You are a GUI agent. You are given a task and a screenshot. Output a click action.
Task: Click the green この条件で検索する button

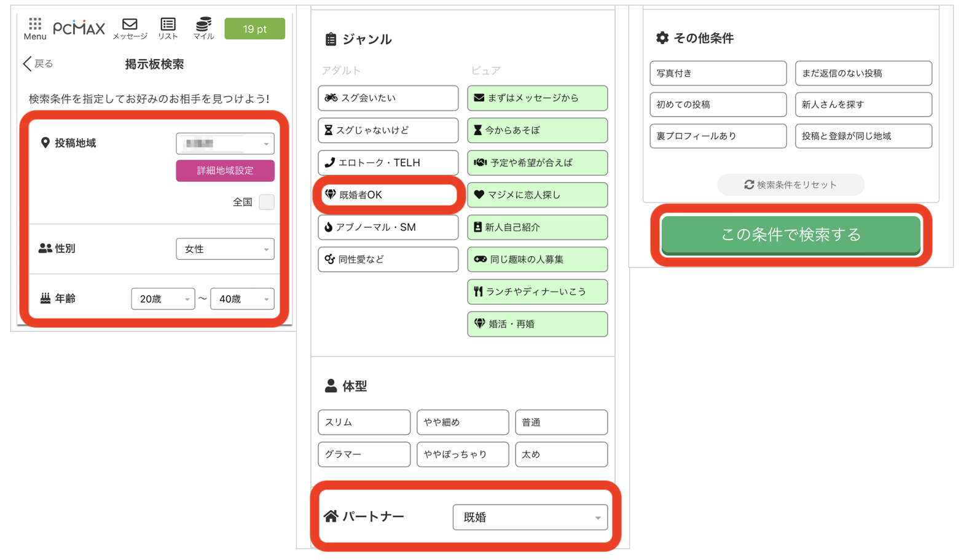click(790, 235)
